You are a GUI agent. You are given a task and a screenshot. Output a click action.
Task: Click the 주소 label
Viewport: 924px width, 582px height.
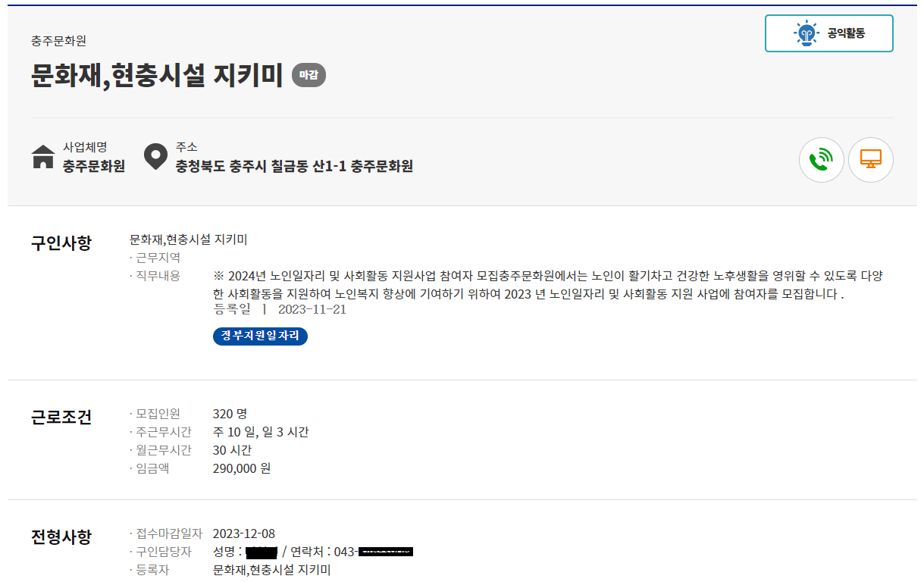pyautogui.click(x=186, y=147)
